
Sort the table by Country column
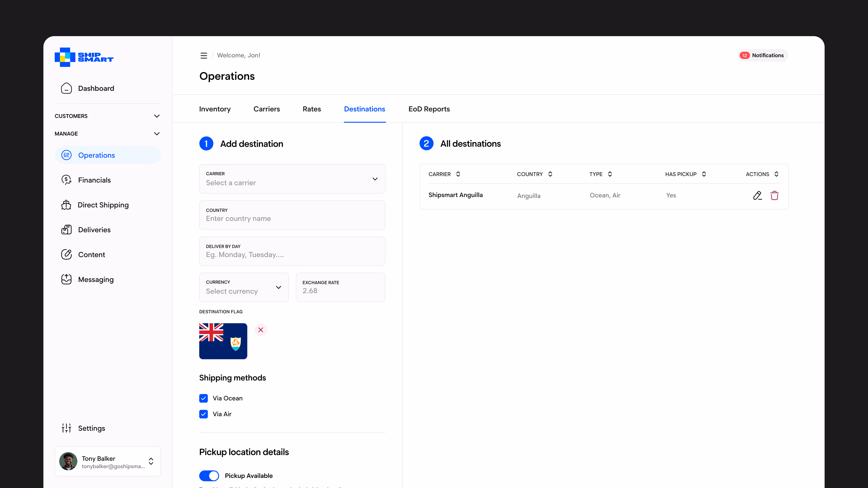pos(550,174)
